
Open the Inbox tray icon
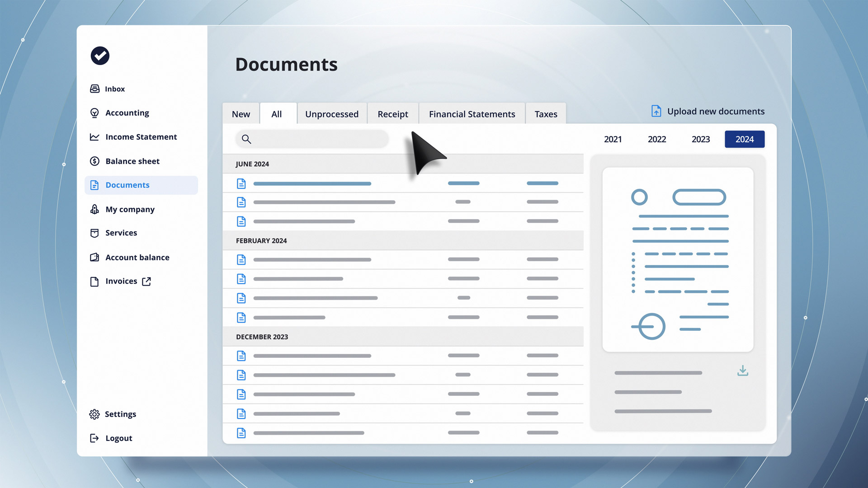click(x=94, y=89)
